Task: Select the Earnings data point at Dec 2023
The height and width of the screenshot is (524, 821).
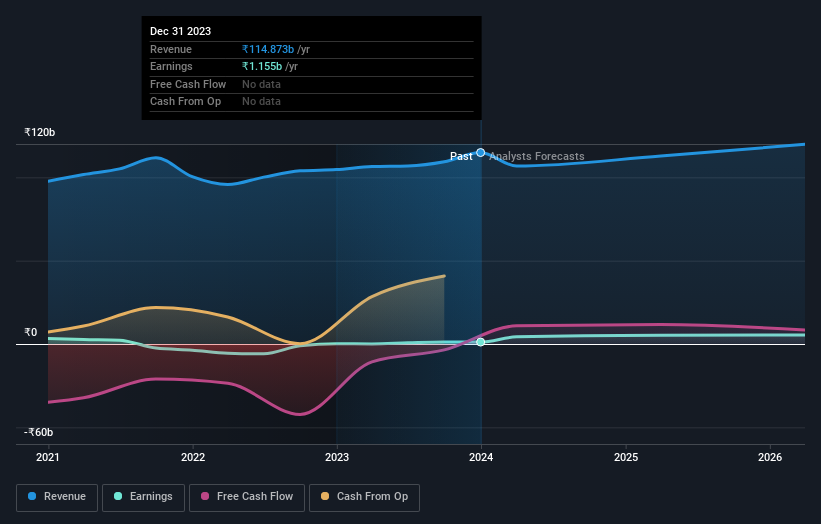Action: tap(481, 342)
